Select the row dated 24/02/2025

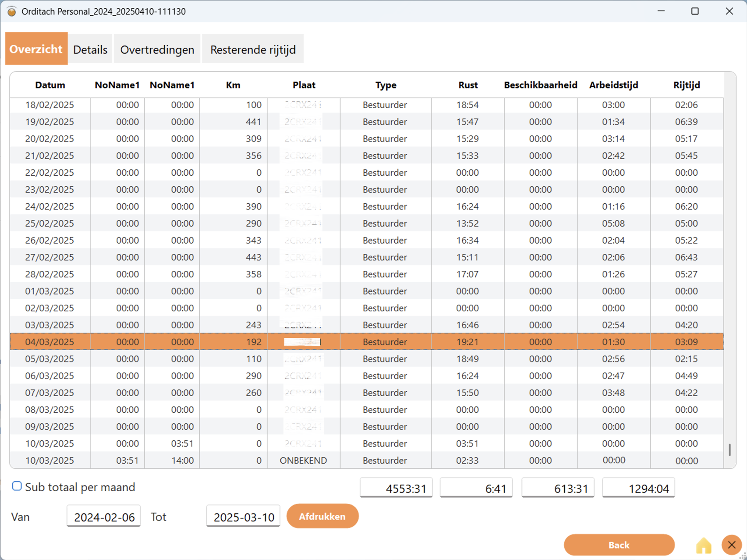tap(366, 206)
